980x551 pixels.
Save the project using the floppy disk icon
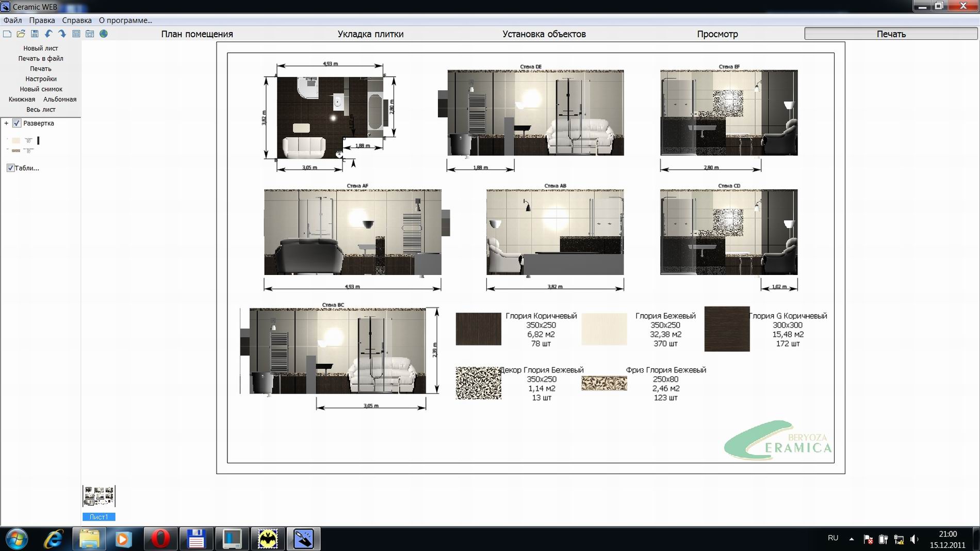click(35, 34)
